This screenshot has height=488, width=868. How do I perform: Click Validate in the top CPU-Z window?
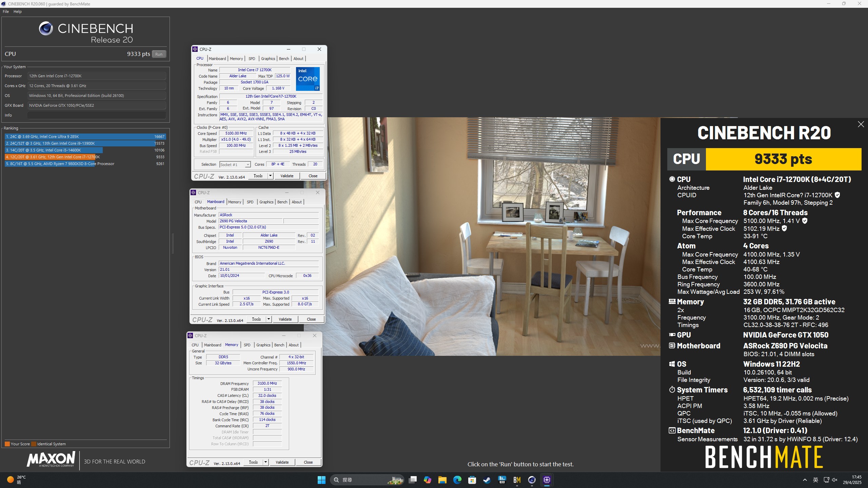(x=287, y=176)
